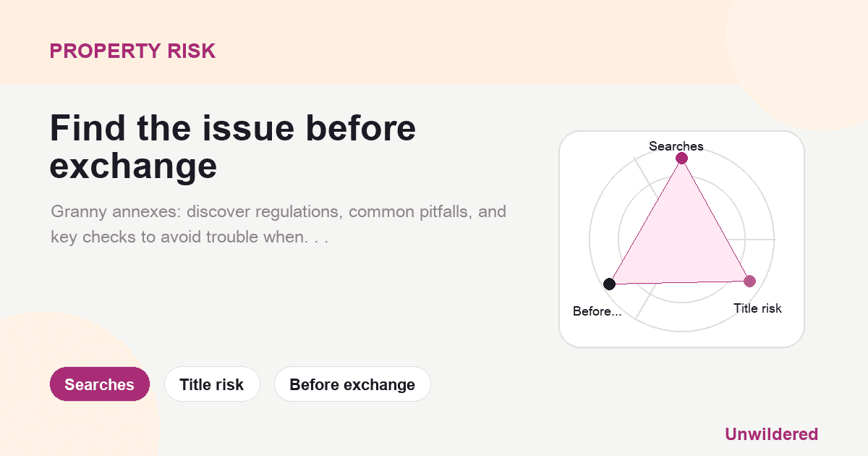Click the white radar chart card background
Screen dimensions: 868x456
point(781,159)
